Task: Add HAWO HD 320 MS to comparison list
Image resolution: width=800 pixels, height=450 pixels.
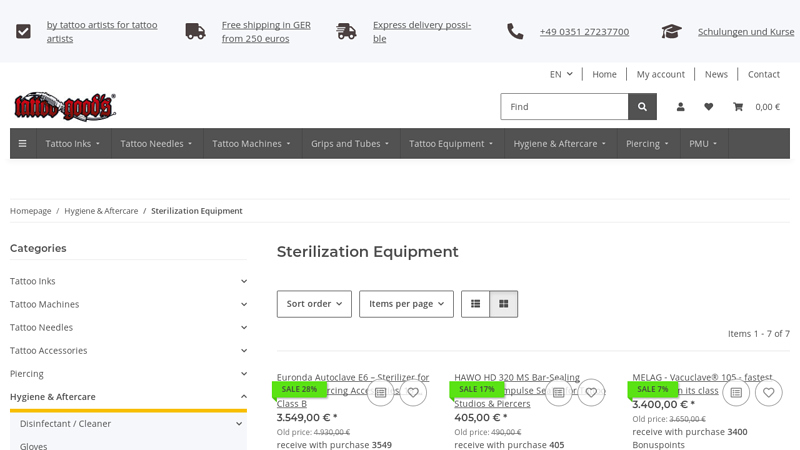Action: click(559, 392)
